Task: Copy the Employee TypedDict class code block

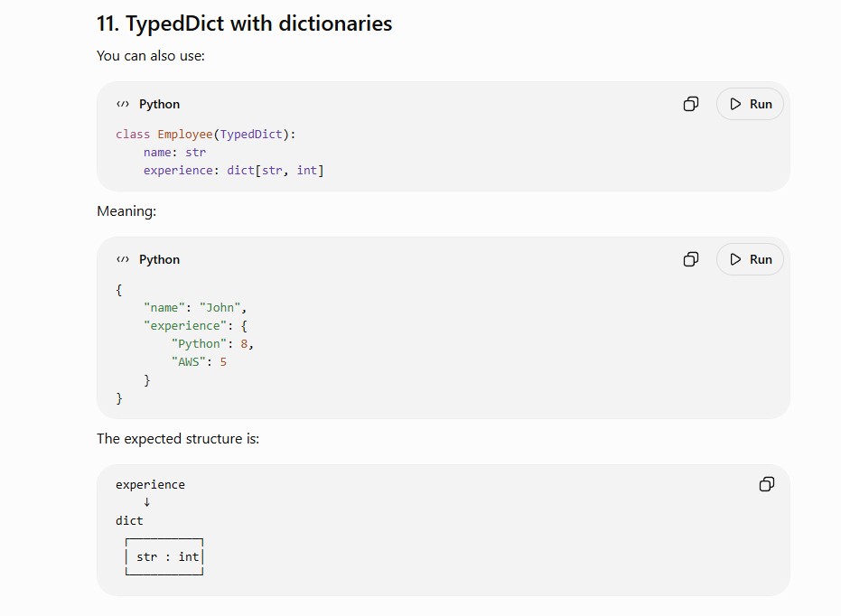Action: (691, 104)
